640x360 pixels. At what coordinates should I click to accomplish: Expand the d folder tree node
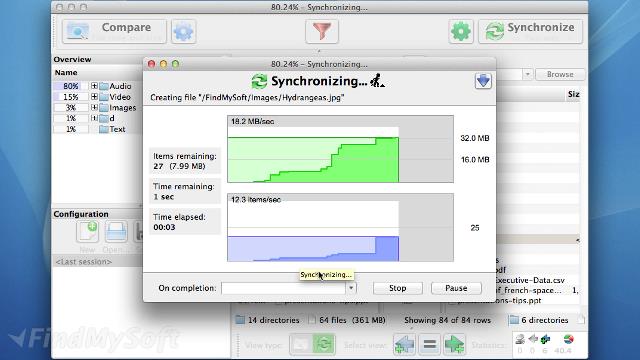point(94,118)
